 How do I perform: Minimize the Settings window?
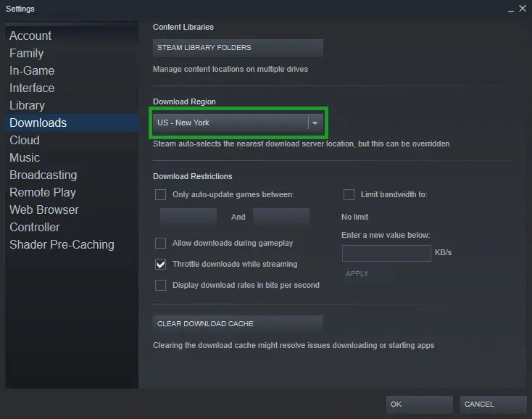(511, 9)
